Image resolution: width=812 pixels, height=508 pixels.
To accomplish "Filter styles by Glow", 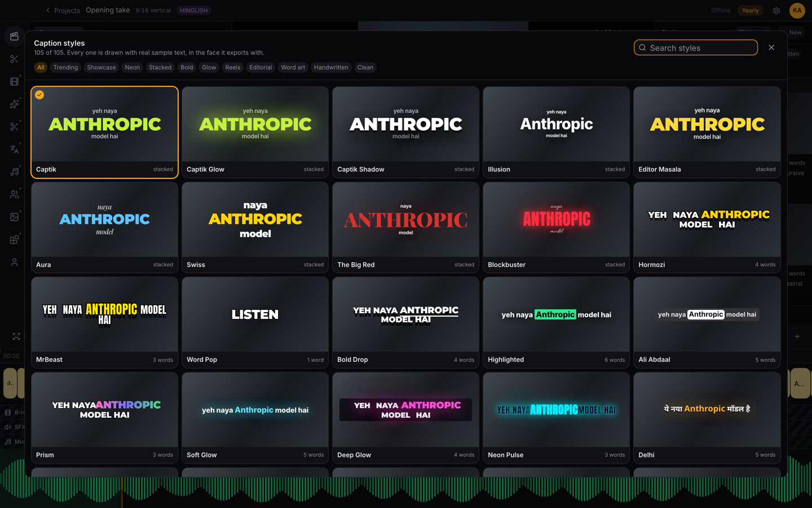I will (x=209, y=67).
